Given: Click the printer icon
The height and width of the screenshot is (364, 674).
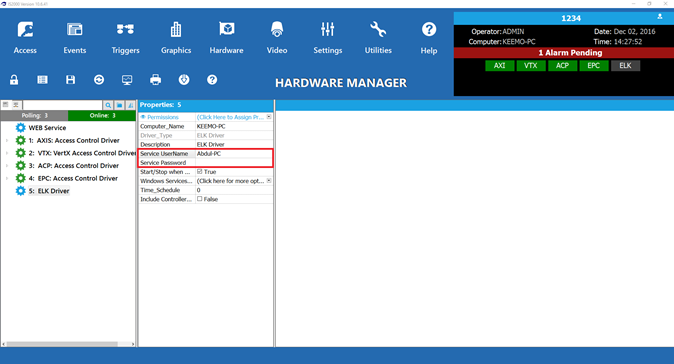Looking at the screenshot, I should [x=156, y=80].
